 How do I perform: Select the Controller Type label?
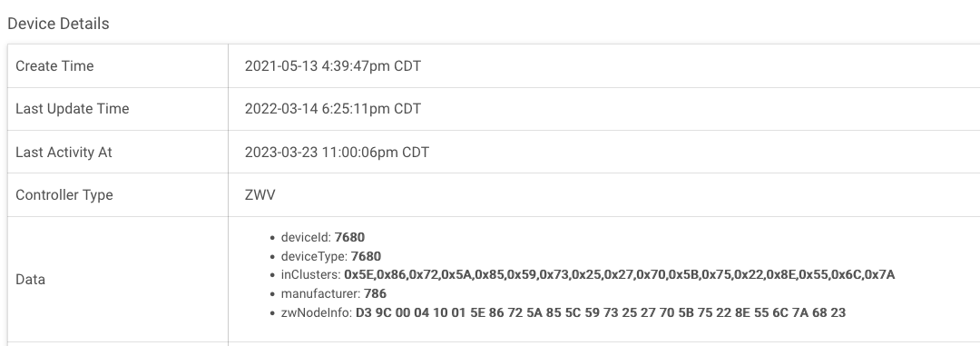click(64, 194)
